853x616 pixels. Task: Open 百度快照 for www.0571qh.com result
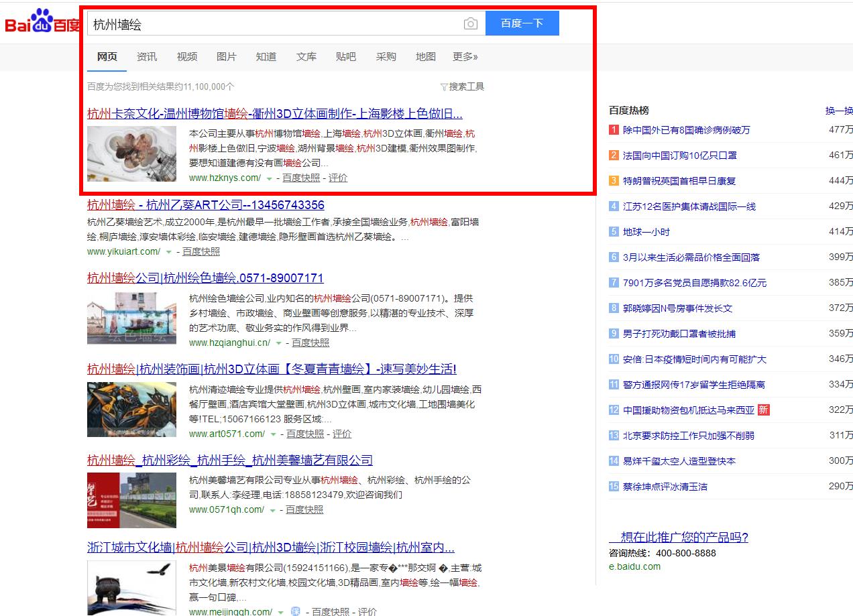(x=304, y=510)
